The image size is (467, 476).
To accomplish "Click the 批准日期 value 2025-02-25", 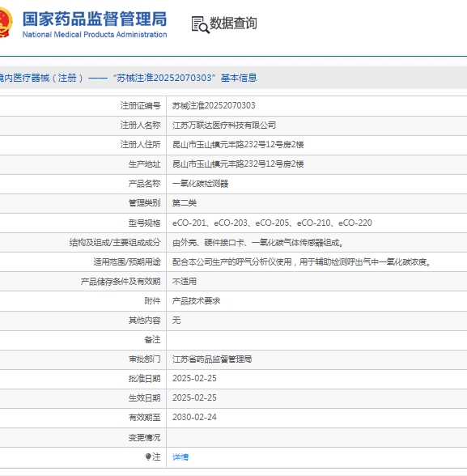I will [194, 379].
